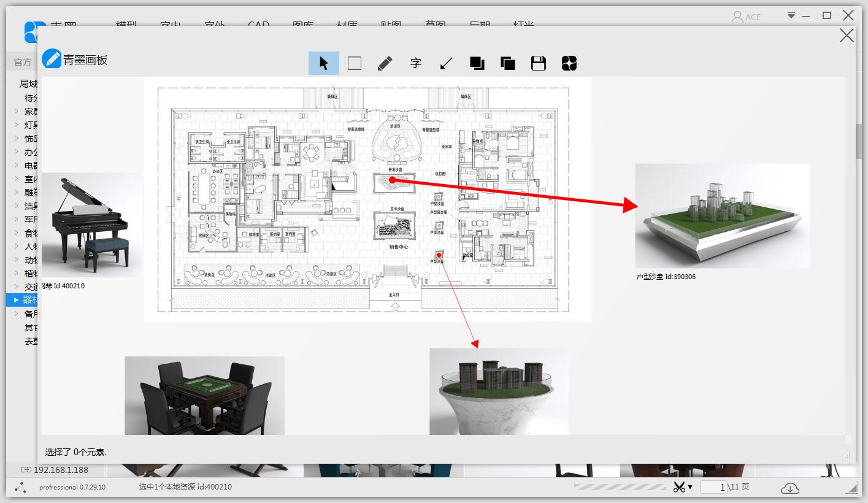Expand the 动物 tree node arrow

coord(17,259)
